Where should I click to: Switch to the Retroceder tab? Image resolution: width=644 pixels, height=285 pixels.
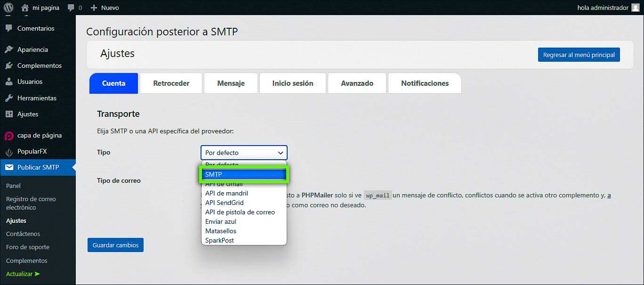point(171,83)
